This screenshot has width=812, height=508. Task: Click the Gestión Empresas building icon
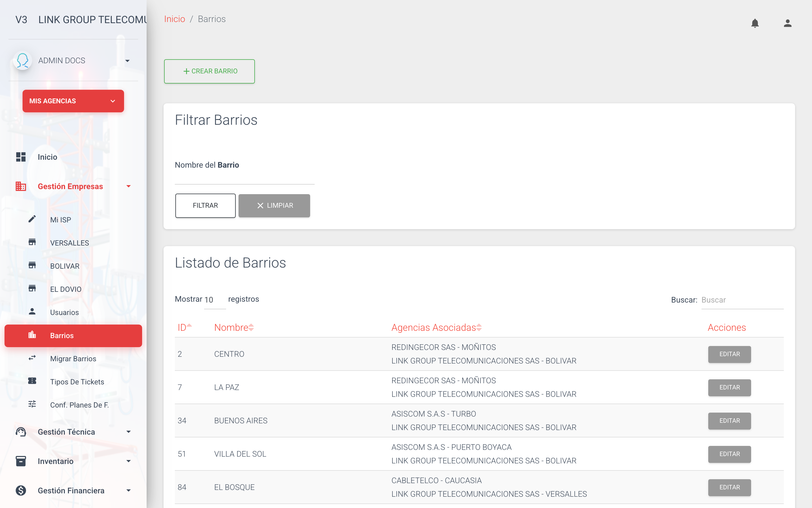21,186
